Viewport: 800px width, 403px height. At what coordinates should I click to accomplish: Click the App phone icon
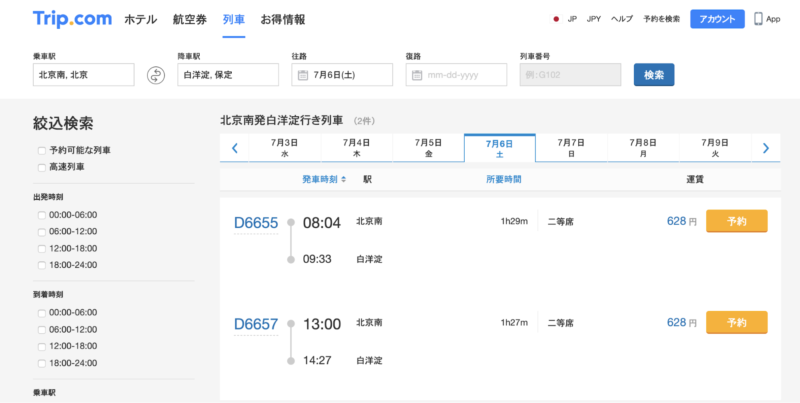point(759,19)
